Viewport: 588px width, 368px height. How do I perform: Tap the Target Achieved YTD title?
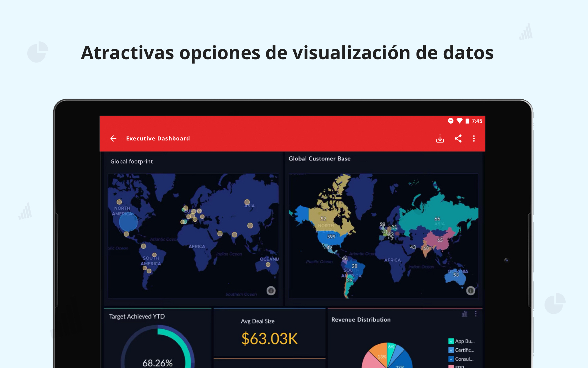(137, 316)
